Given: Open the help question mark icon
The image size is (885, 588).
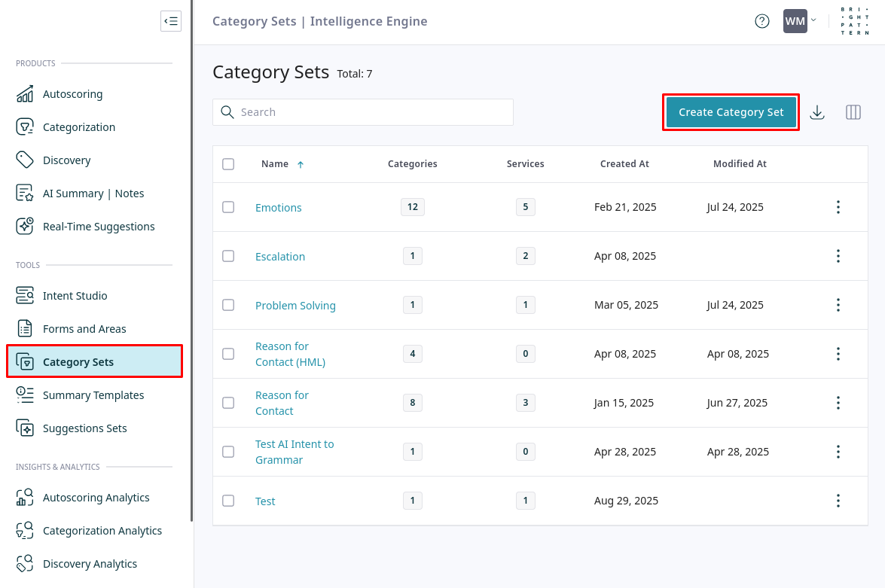Looking at the screenshot, I should click(x=762, y=21).
